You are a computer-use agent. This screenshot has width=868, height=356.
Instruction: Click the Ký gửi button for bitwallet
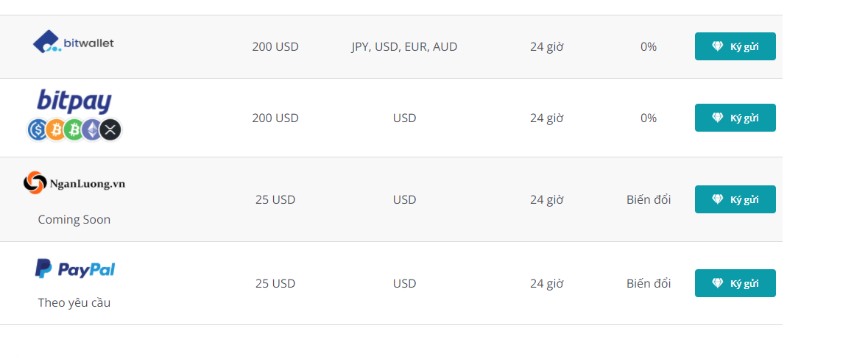[x=735, y=46]
